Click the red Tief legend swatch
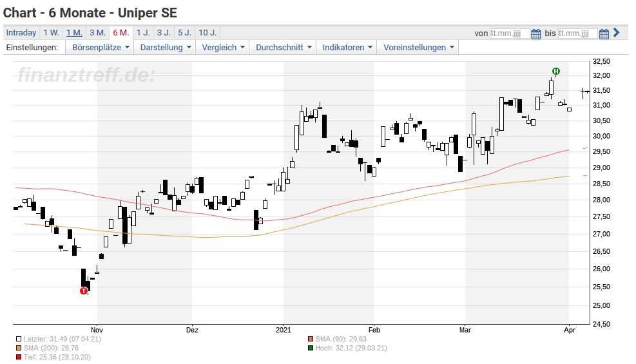Screen dimensions: 636x364 [x=19, y=357]
